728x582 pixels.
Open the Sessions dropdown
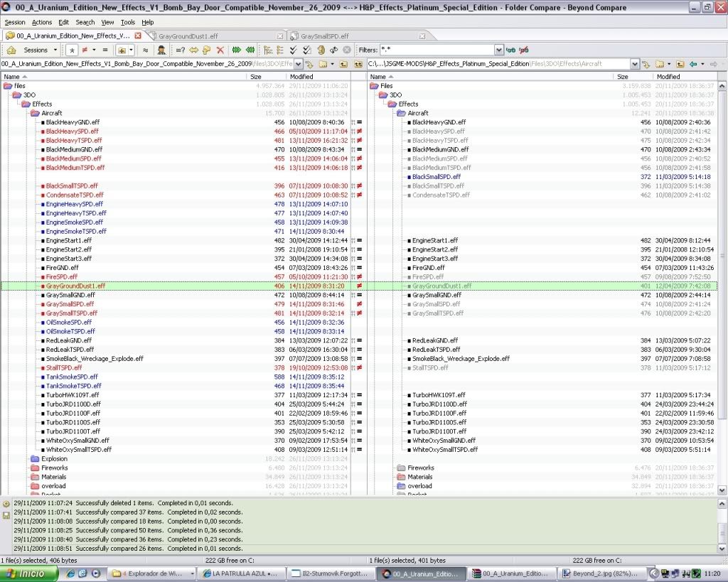pyautogui.click(x=39, y=50)
